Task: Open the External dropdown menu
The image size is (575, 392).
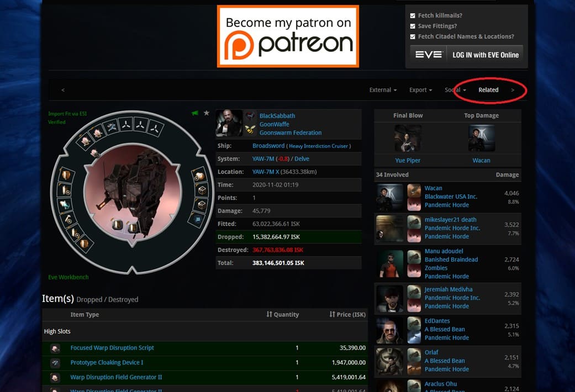Action: pos(383,90)
